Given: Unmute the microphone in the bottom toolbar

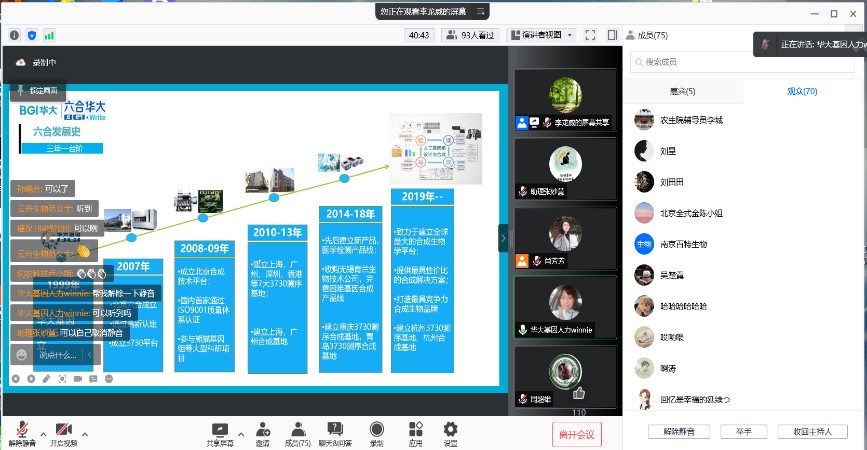Looking at the screenshot, I should [21, 431].
